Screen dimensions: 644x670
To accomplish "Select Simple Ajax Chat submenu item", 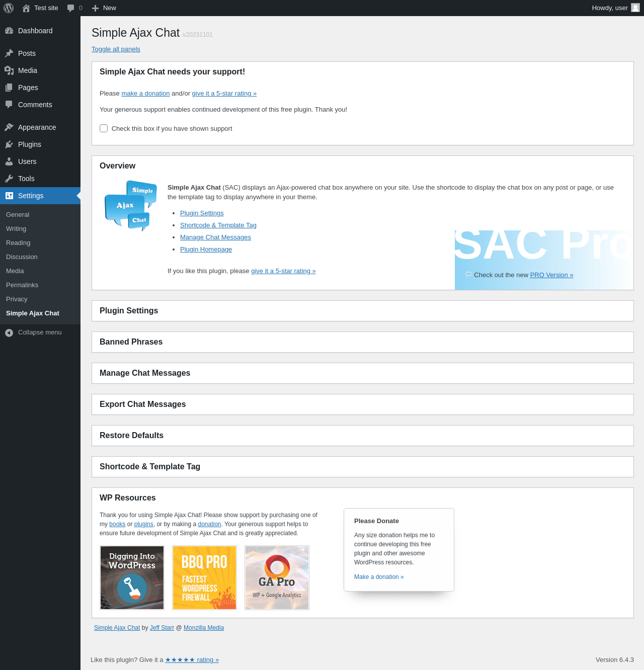I will pyautogui.click(x=40, y=313).
